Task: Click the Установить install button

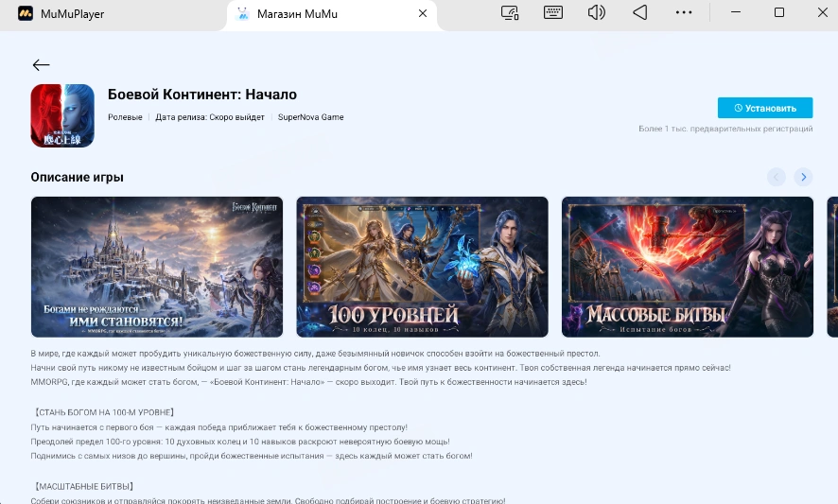Action: [x=765, y=108]
